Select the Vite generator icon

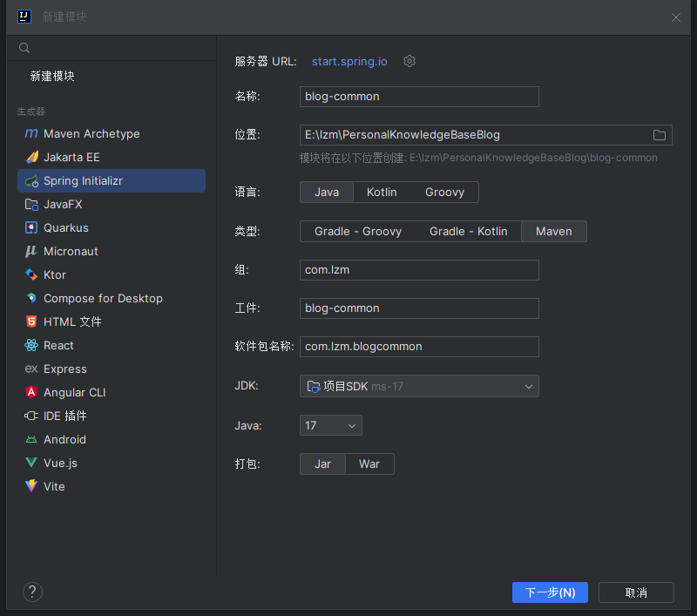click(x=31, y=486)
